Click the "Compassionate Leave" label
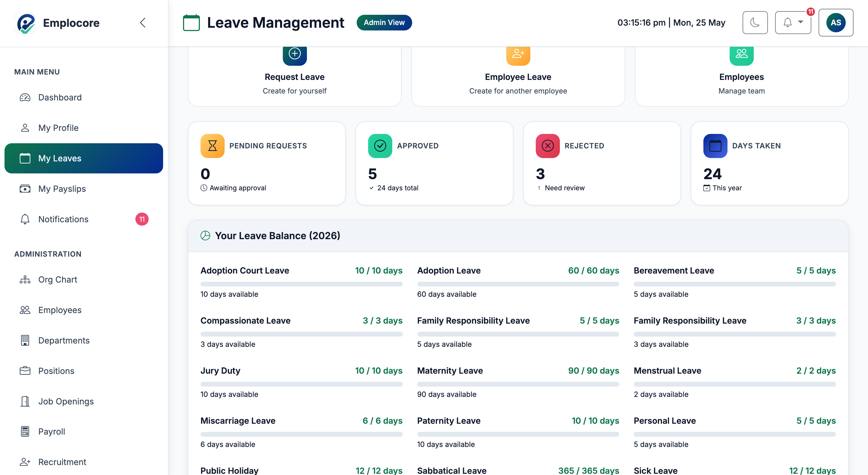This screenshot has width=868, height=475. click(245, 321)
